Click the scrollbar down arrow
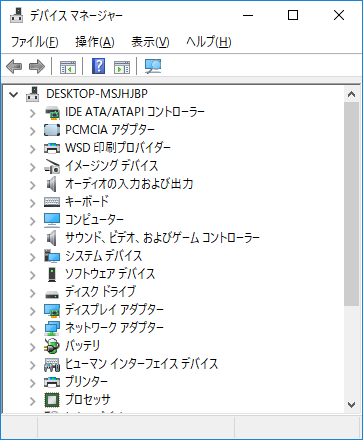The width and height of the screenshot is (363, 440). click(351, 405)
